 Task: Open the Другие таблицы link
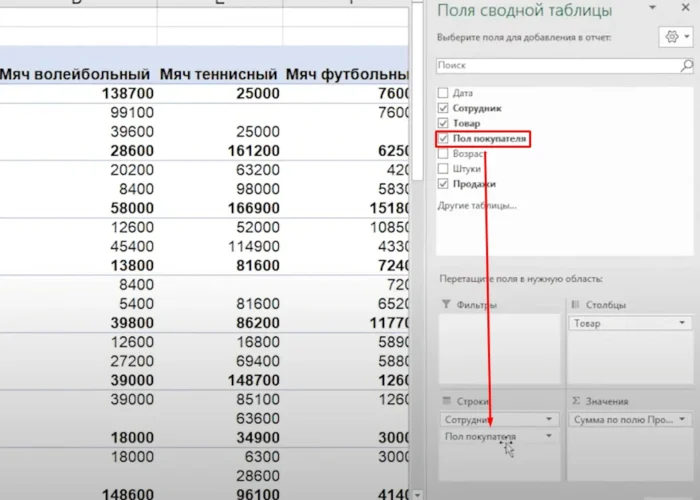coord(477,206)
